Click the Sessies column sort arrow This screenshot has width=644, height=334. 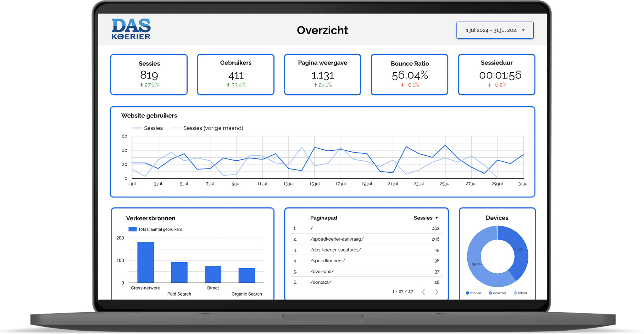[437, 218]
